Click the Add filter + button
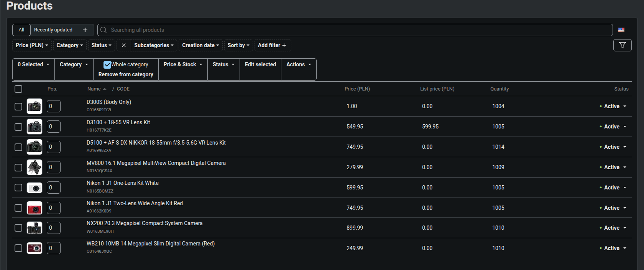This screenshot has height=270, width=644. coord(272,45)
